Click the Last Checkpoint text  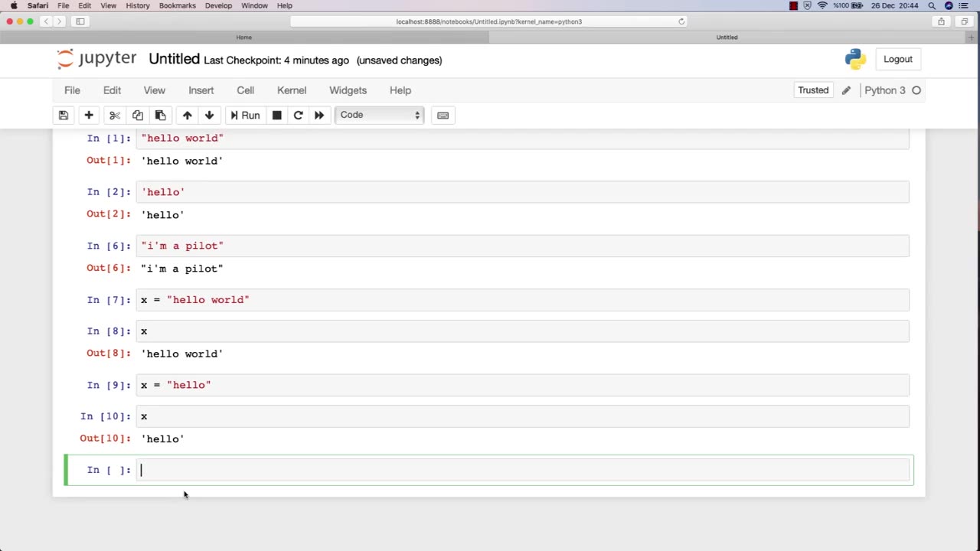276,60
